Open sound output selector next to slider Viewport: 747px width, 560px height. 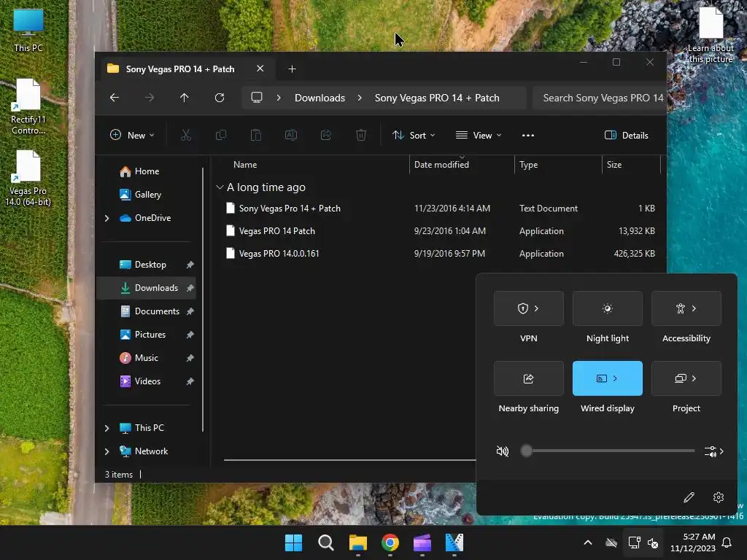pos(713,451)
